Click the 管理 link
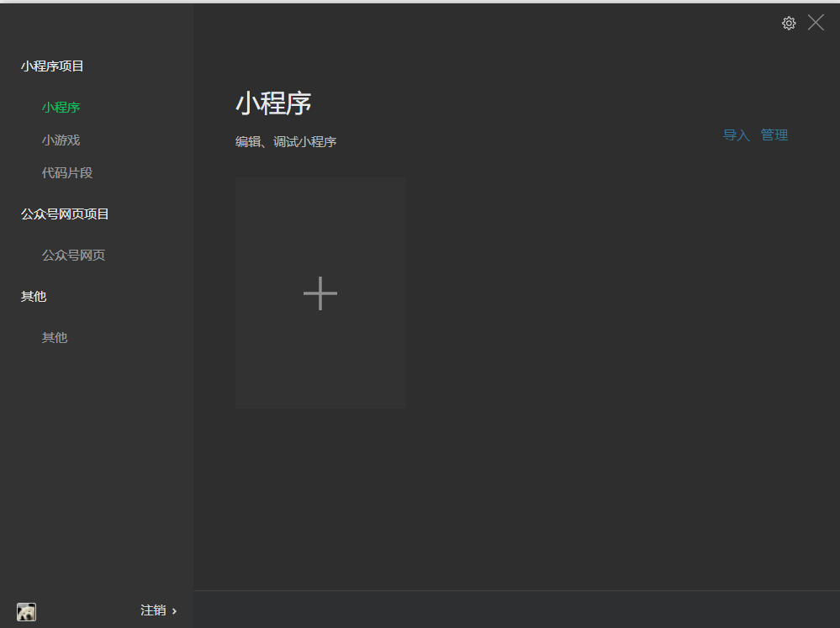Image resolution: width=840 pixels, height=628 pixels. pos(774,135)
